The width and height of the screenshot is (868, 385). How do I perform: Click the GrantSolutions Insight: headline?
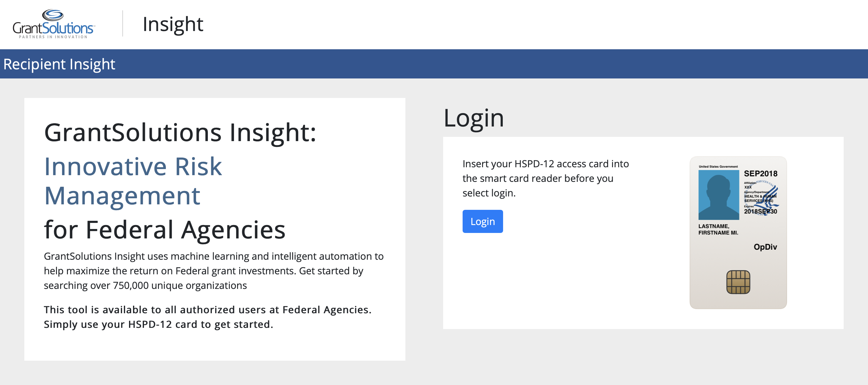click(180, 132)
